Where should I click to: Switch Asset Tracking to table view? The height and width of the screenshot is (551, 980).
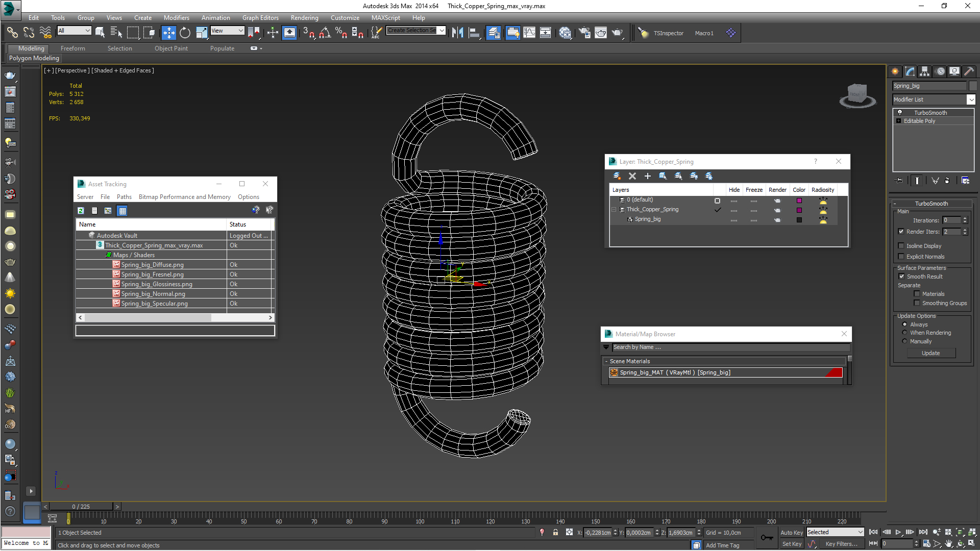122,211
